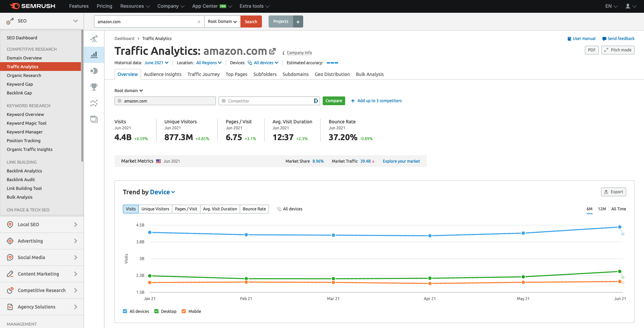The height and width of the screenshot is (328, 644).
Task: Click the competitor field bar icon
Action: [x=316, y=101]
